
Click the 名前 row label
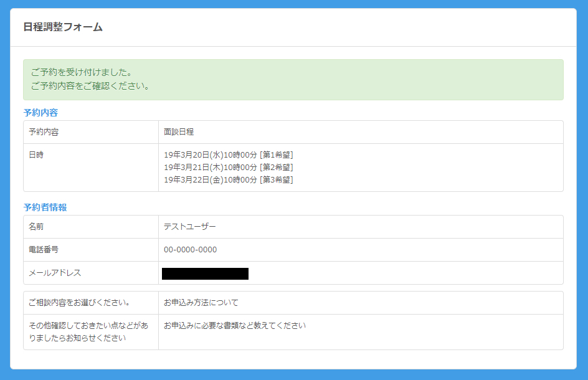36,227
